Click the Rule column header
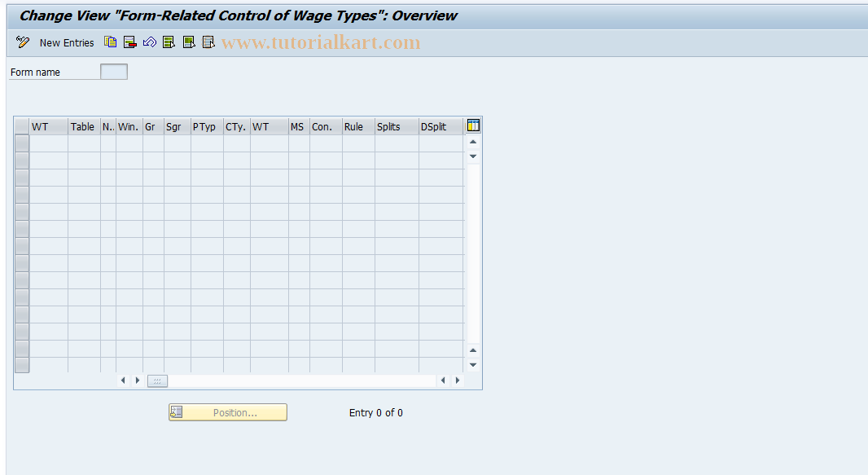868x475 pixels. tap(359, 127)
